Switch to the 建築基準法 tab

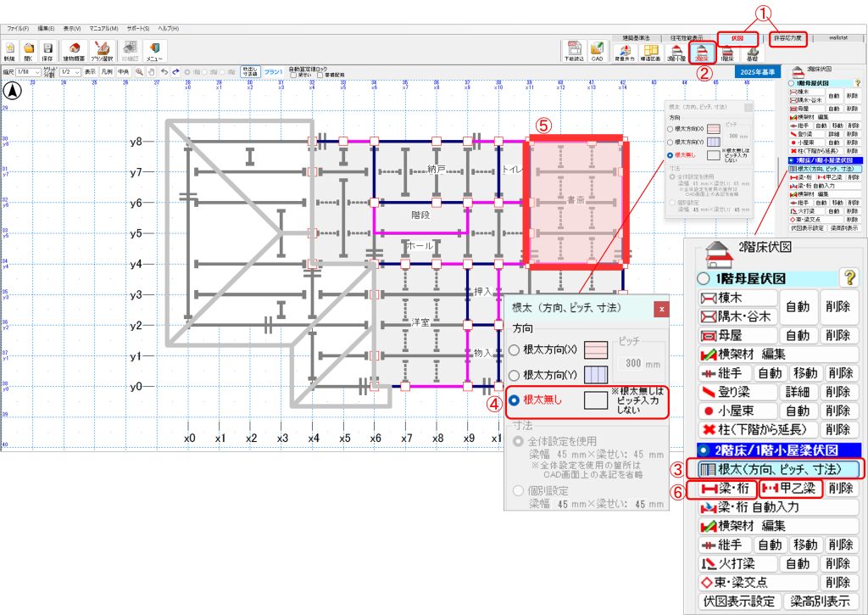pyautogui.click(x=636, y=38)
